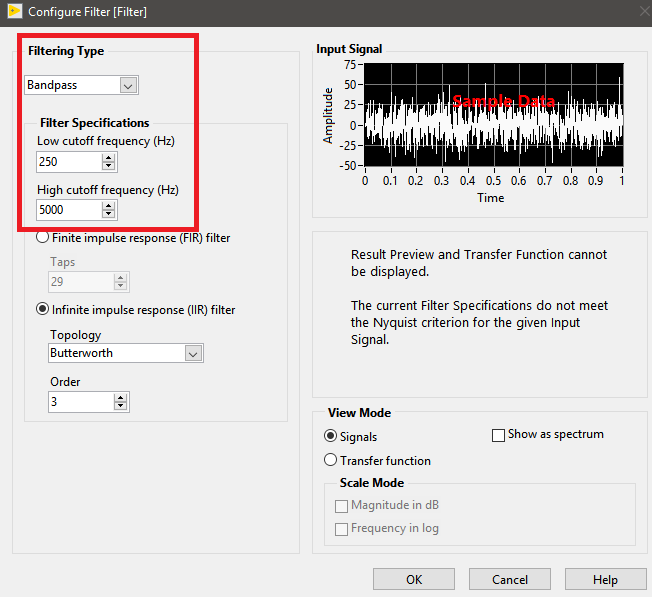Decrement the Low cutoff frequency value
652x597 pixels.
[109, 166]
